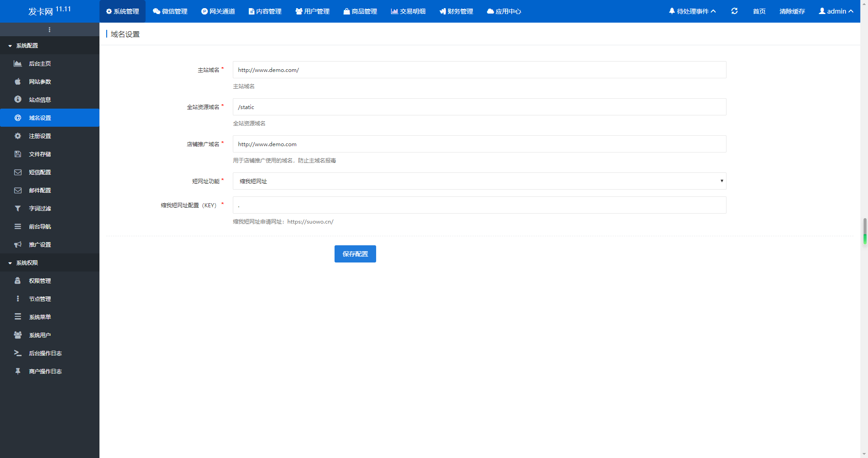The image size is (868, 458).
Task: Click the admin user avatar icon
Action: [822, 11]
